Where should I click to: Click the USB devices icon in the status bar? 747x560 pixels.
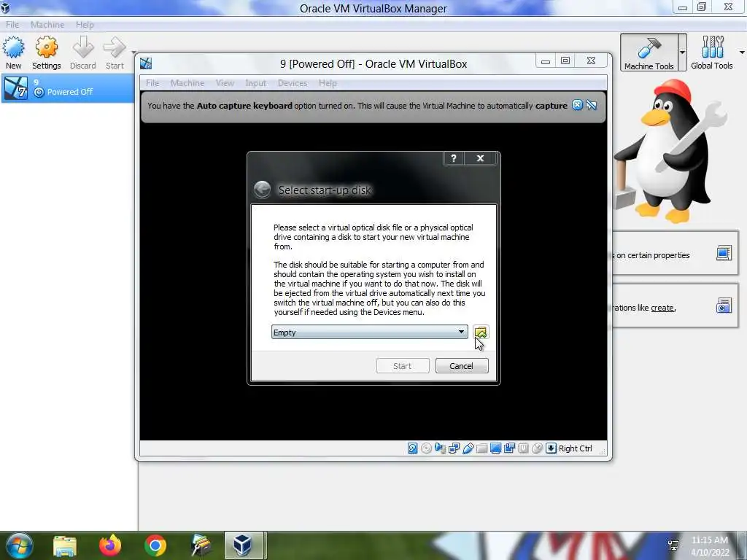468,448
